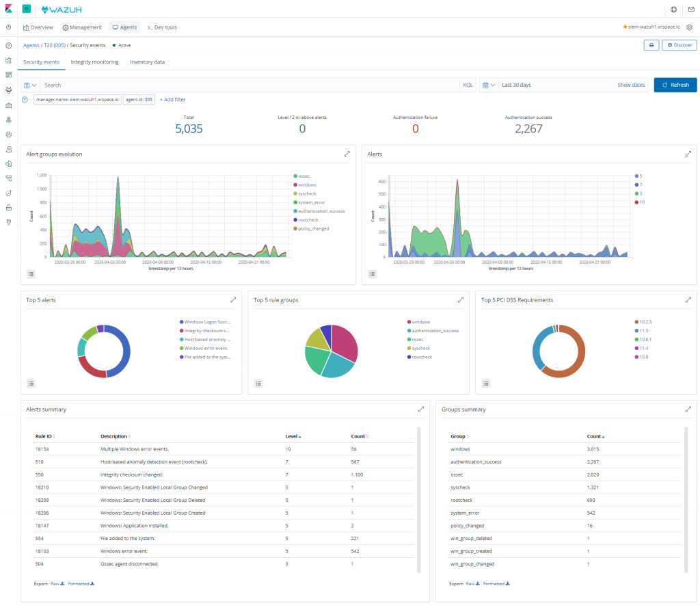Image resolution: width=700 pixels, height=605 pixels.
Task: Switch to Integrity monitoring tab
Action: pos(94,62)
